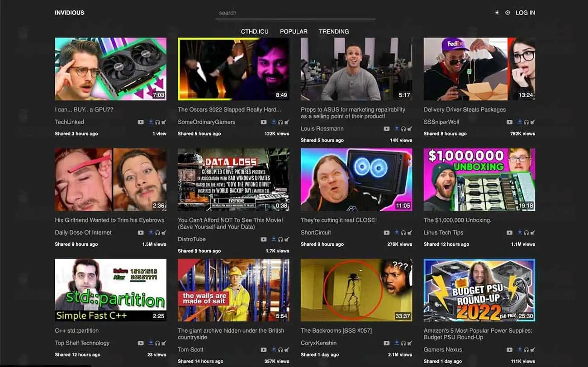This screenshot has width=588, height=367.
Task: Click the headphones icon for the SSSniperWolf video
Action: click(526, 122)
